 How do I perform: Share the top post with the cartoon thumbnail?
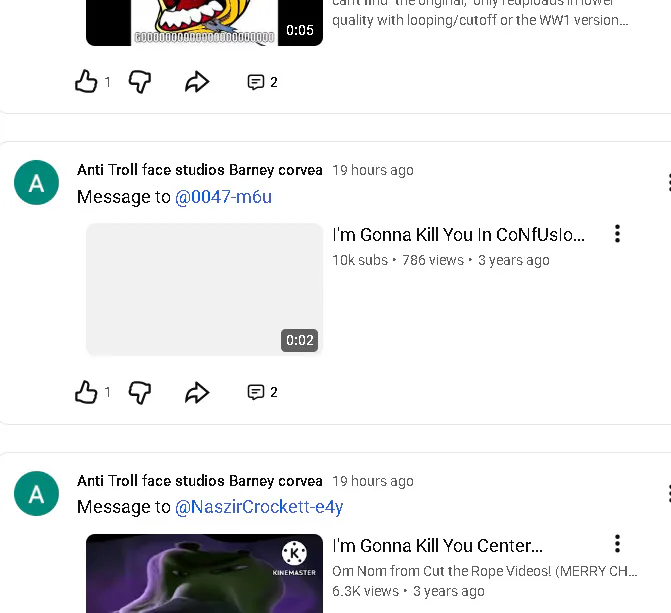tap(197, 82)
